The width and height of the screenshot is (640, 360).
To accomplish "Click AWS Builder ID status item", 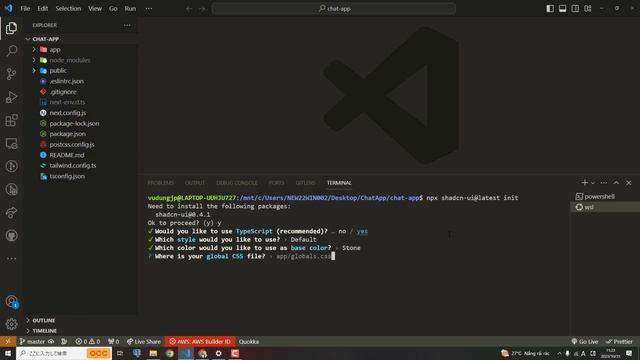I will click(x=200, y=341).
